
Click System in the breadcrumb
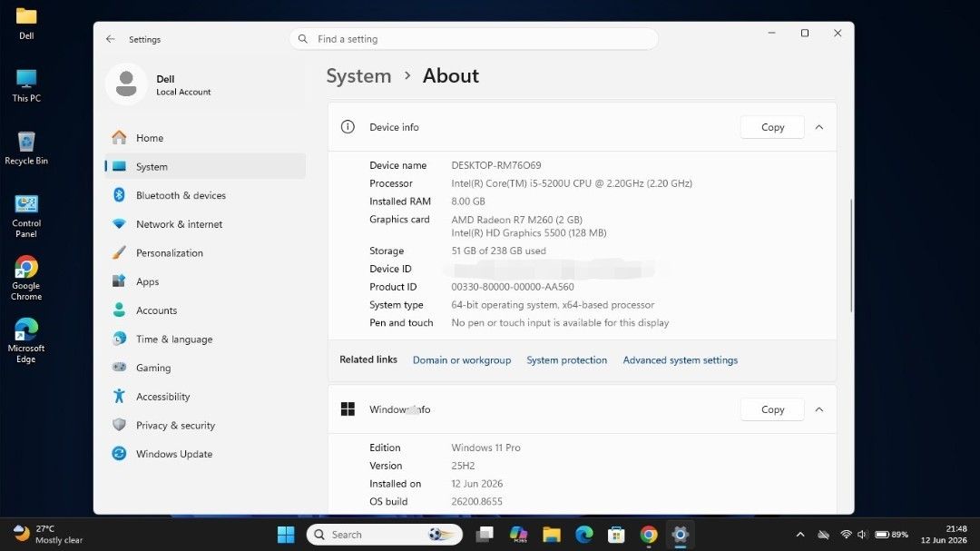(358, 75)
